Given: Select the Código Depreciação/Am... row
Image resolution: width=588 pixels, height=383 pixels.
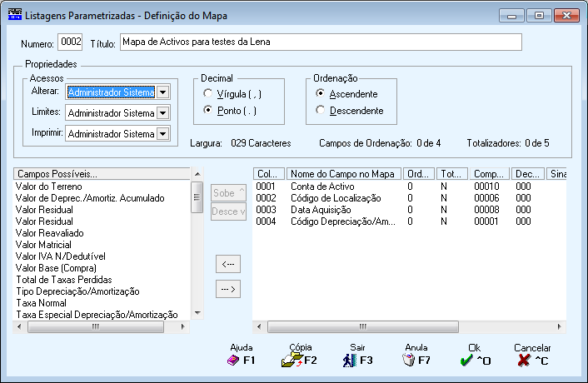Looking at the screenshot, I should click(409, 221).
